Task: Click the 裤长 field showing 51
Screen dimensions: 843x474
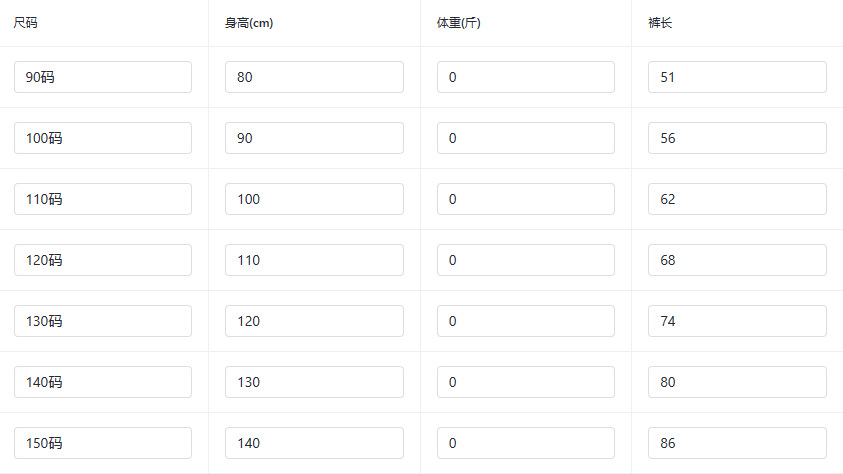Action: [x=737, y=77]
